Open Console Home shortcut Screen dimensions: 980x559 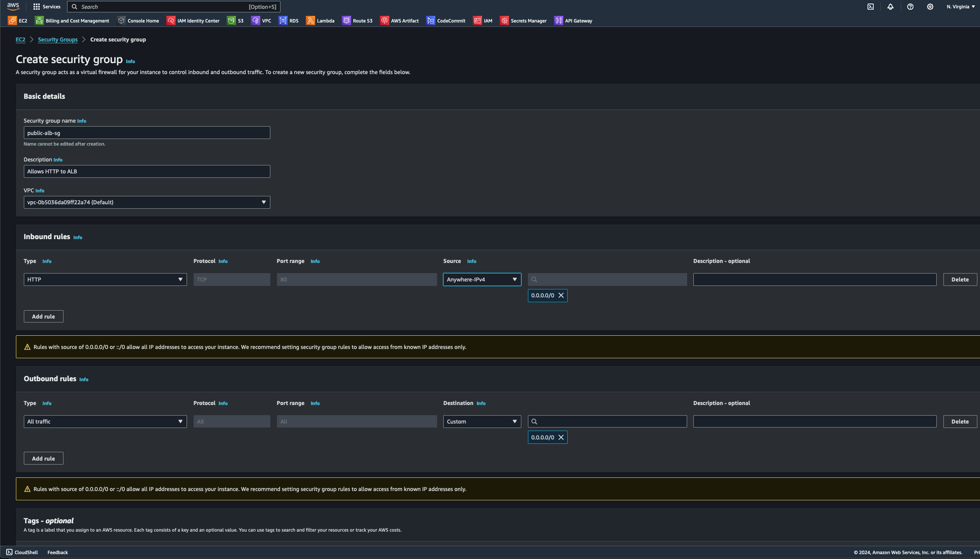138,21
